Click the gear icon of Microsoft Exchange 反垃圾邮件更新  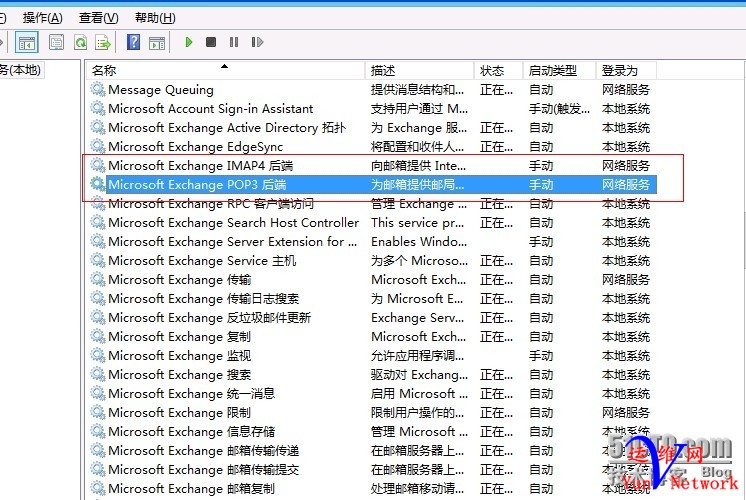pyautogui.click(x=98, y=317)
